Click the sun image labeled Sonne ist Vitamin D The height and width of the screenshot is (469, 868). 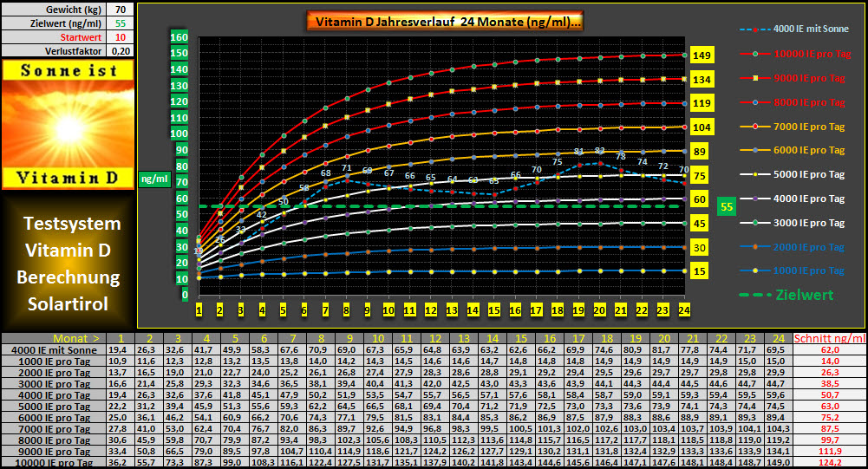[68, 124]
